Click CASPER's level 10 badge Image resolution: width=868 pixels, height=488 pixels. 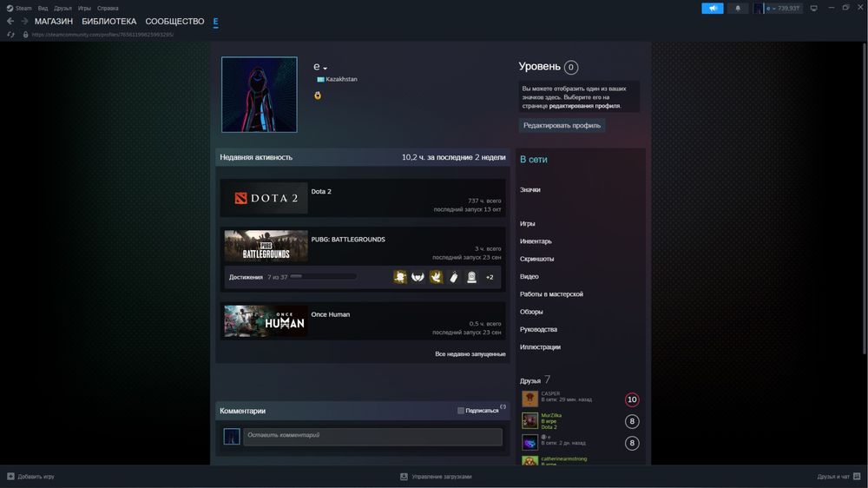[x=632, y=399]
